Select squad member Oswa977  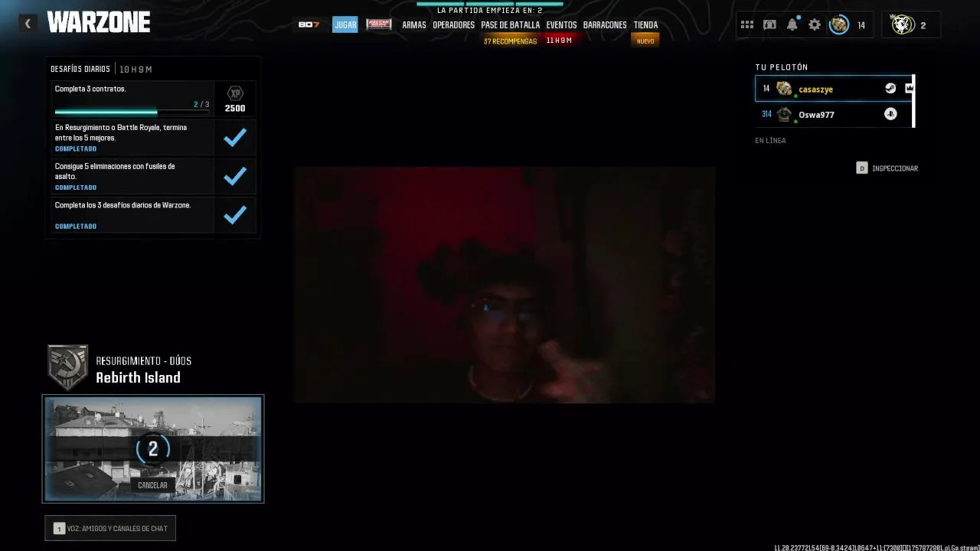pyautogui.click(x=834, y=114)
